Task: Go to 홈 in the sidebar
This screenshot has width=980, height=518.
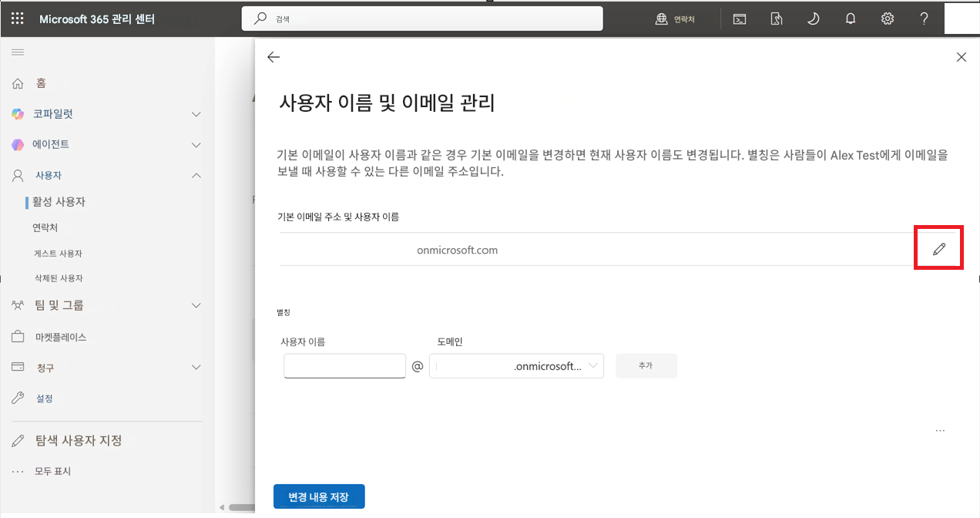Action: (x=41, y=82)
